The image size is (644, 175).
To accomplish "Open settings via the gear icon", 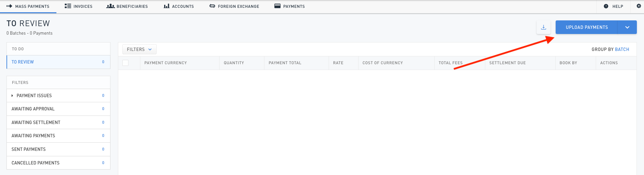I will [639, 6].
